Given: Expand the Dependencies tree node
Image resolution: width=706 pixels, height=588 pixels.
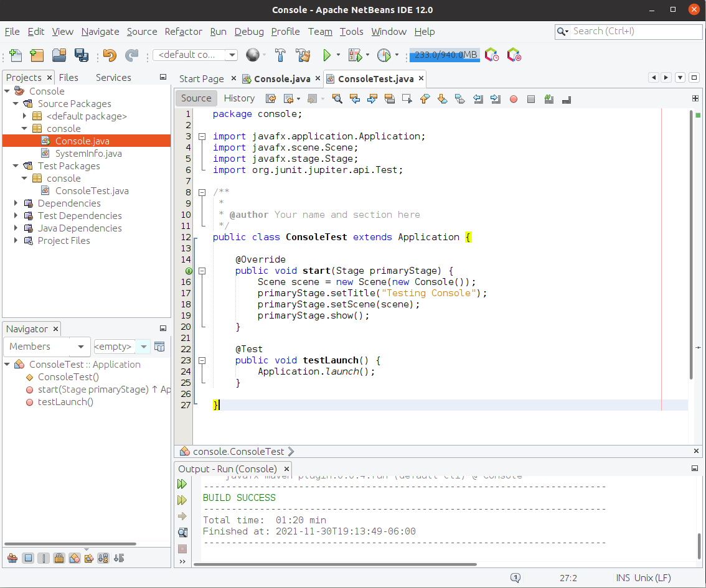Looking at the screenshot, I should (16, 203).
